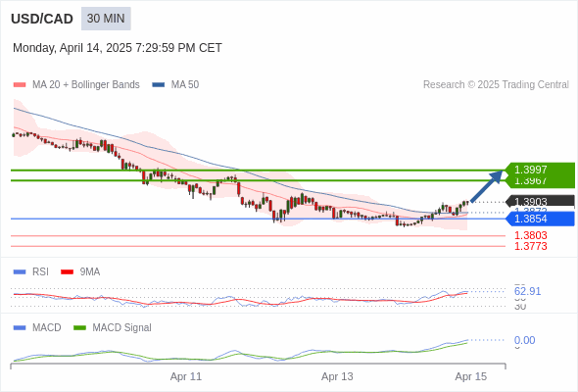
Task: Click the 0.00 MACD value label
Action: click(524, 340)
